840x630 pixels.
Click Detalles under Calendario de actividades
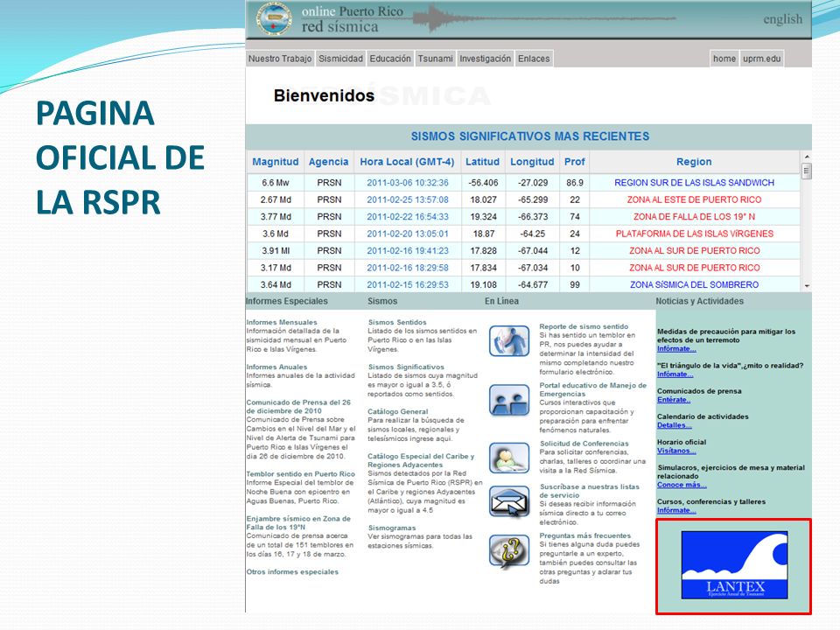click(675, 425)
